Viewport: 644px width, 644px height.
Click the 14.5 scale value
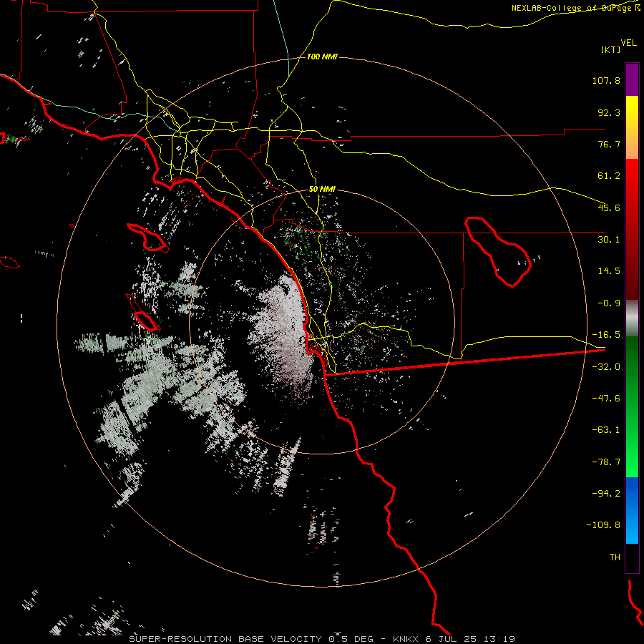[x=609, y=271]
